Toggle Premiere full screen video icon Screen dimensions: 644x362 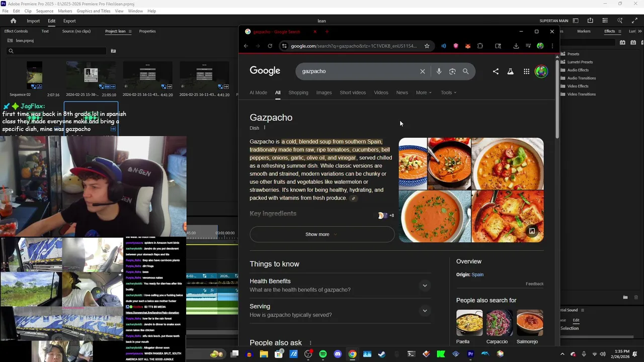(x=634, y=21)
